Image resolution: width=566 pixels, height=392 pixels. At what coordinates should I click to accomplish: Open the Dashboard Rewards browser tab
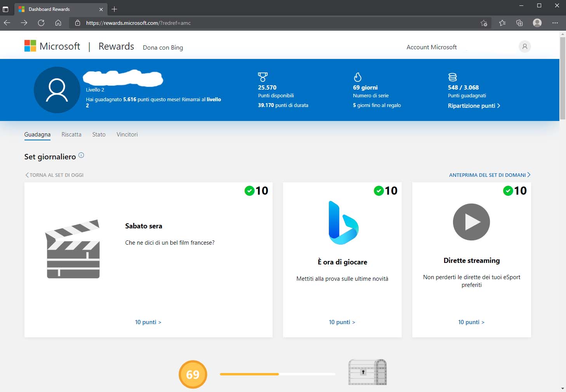(60, 9)
